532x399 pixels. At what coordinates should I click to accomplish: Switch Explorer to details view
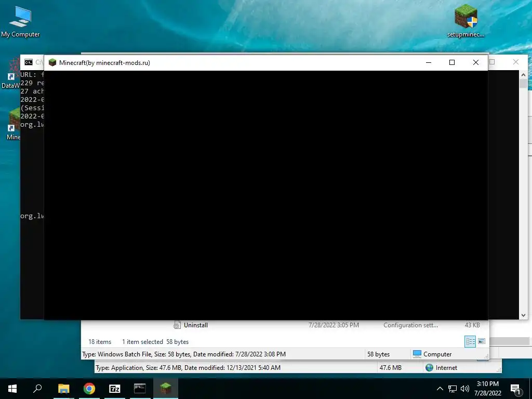[470, 341]
